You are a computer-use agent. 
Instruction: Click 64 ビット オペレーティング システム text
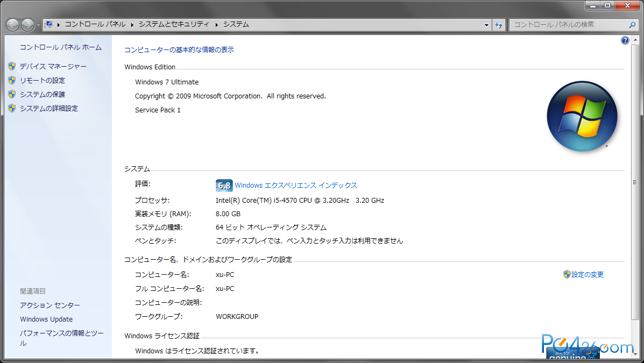tap(271, 227)
